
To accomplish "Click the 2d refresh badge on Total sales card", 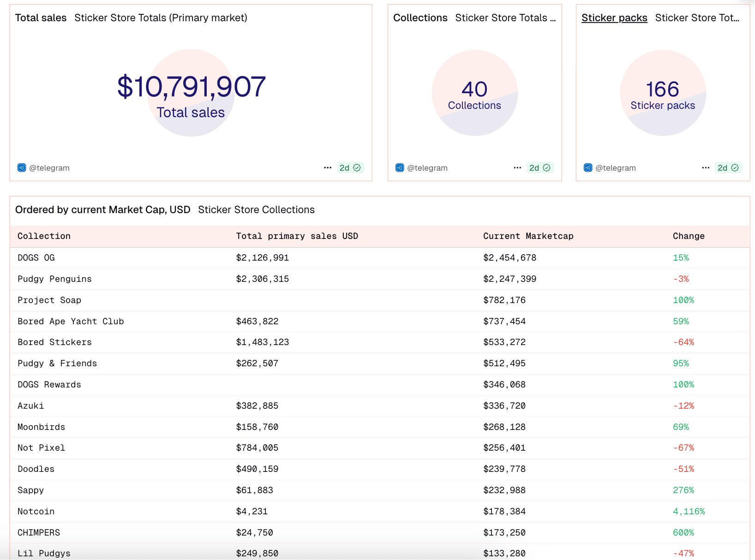I will (x=350, y=168).
